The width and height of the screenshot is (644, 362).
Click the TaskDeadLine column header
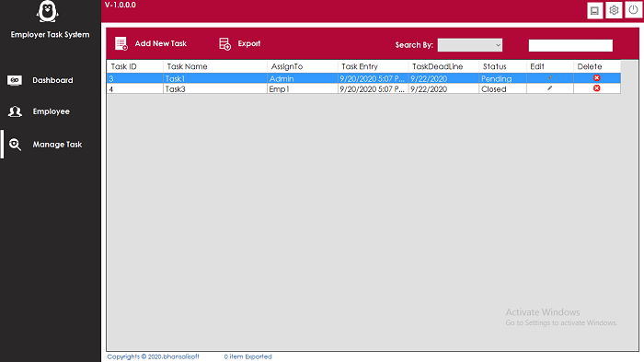pos(443,66)
